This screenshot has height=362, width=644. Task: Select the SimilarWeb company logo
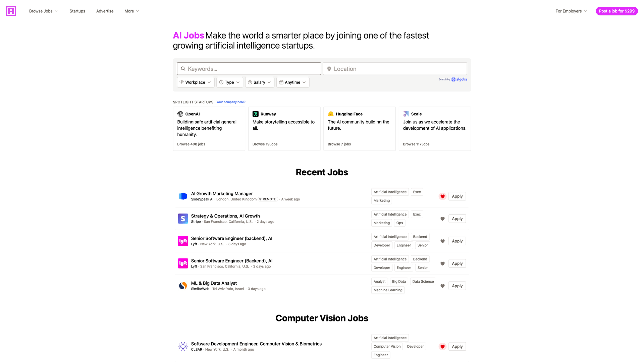pos(183,286)
